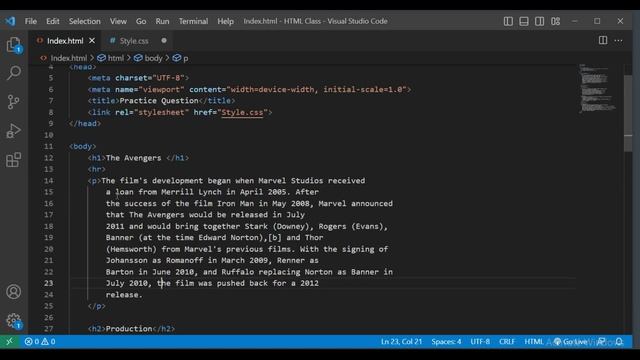
Task: Switch to the Style.css tab
Action: click(134, 41)
